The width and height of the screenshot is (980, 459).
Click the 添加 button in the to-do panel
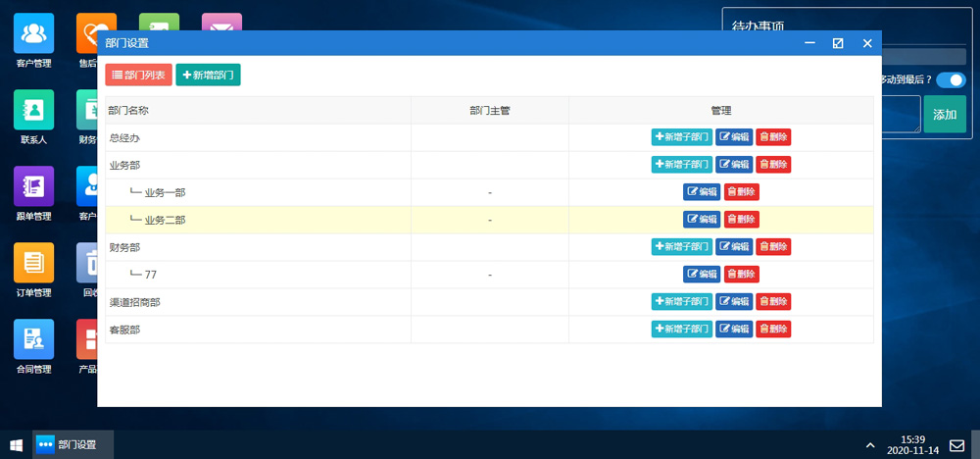tap(944, 115)
